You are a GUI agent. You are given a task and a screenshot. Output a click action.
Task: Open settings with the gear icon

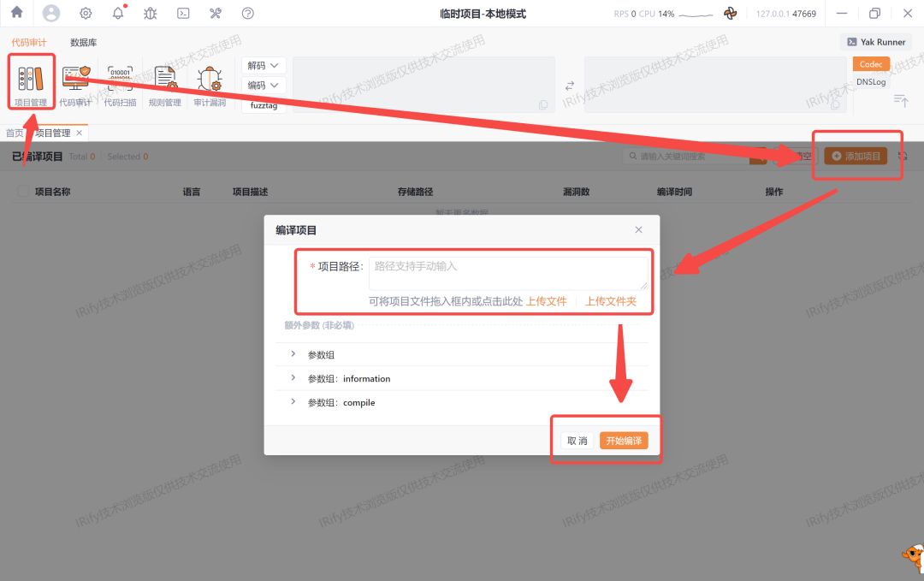86,13
